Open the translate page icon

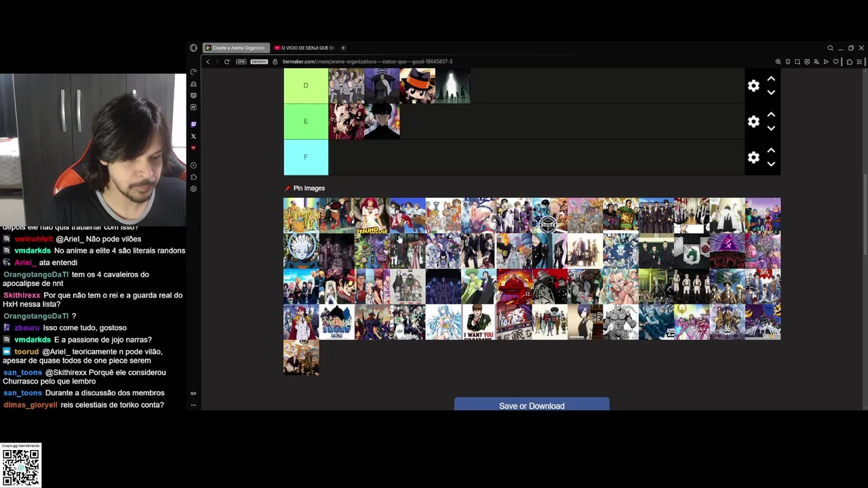(816, 62)
